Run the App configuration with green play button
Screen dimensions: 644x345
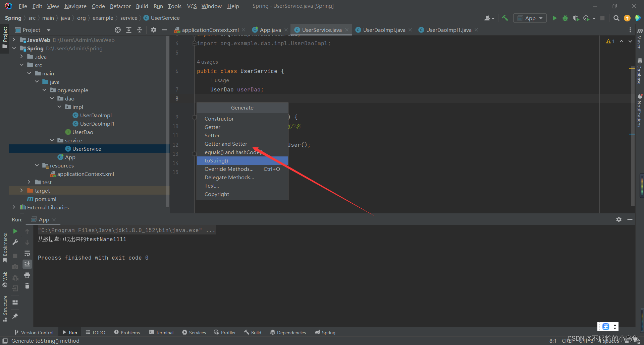(x=554, y=18)
